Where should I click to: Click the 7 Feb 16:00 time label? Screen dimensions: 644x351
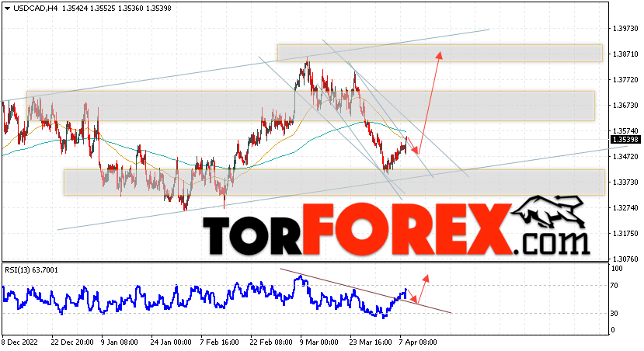[x=219, y=342]
